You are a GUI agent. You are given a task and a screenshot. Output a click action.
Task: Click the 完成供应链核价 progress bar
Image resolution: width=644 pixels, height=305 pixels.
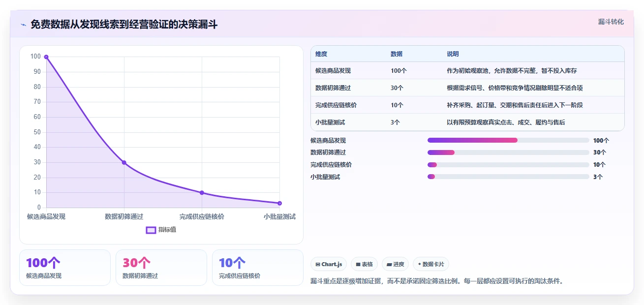[508, 165]
